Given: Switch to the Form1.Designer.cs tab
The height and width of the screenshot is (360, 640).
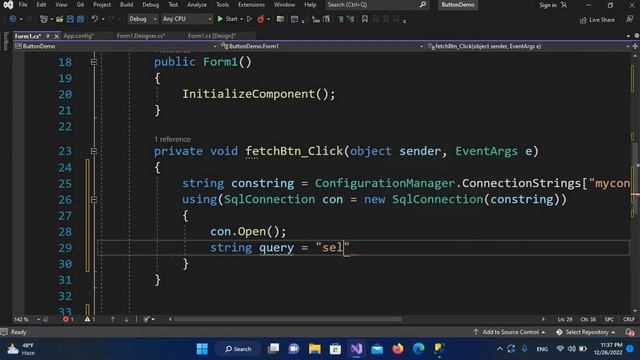Looking at the screenshot, I should coord(141,36).
